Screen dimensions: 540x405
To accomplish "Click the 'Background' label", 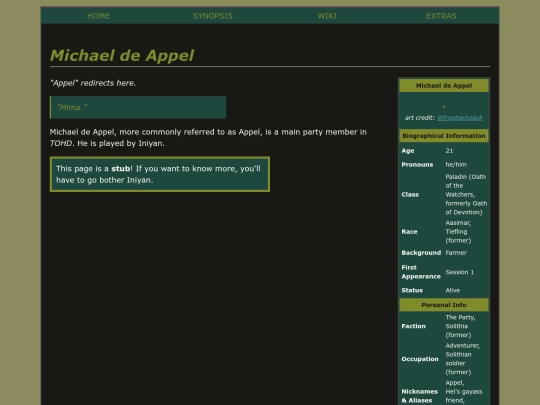I will 421,253.
